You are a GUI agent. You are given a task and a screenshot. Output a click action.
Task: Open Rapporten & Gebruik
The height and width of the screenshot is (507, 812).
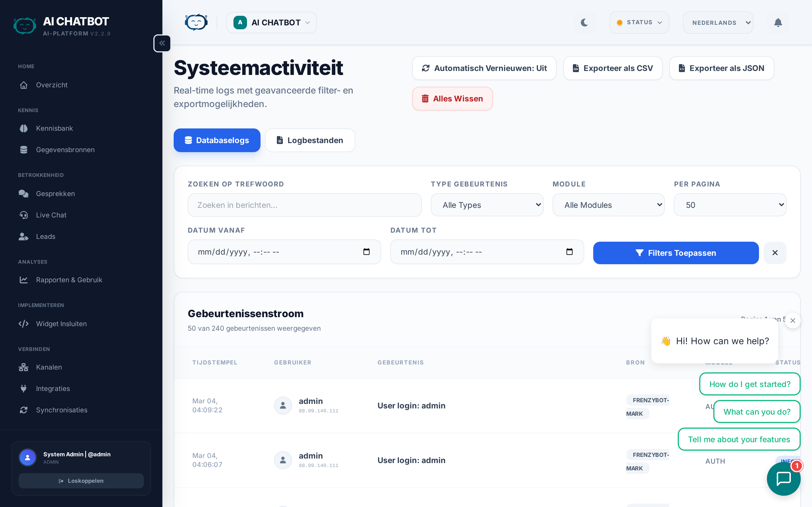pyautogui.click(x=69, y=280)
